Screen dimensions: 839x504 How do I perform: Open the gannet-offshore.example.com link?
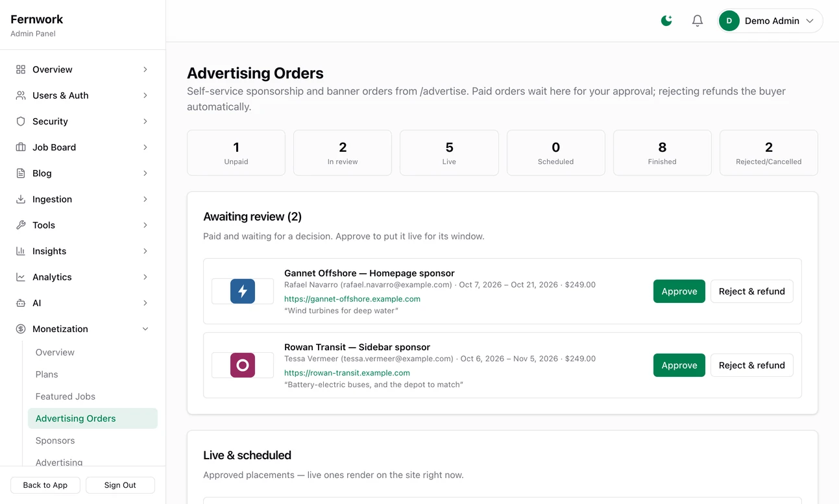pos(352,299)
